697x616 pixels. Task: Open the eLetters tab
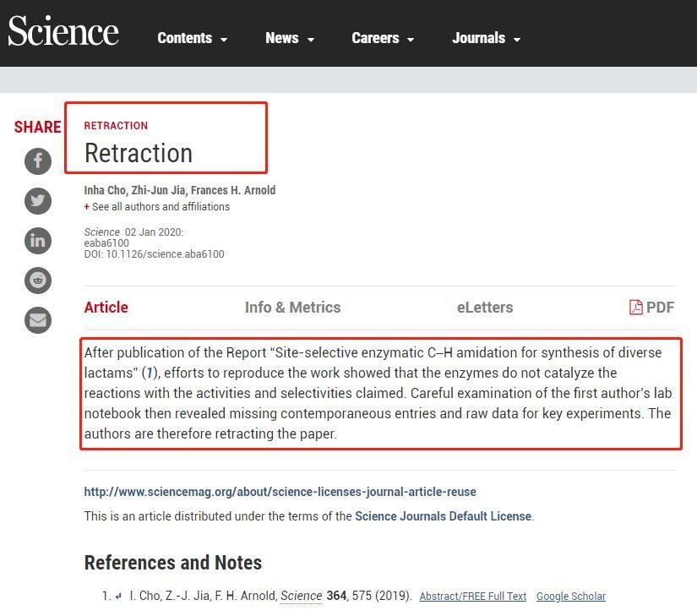pos(485,308)
